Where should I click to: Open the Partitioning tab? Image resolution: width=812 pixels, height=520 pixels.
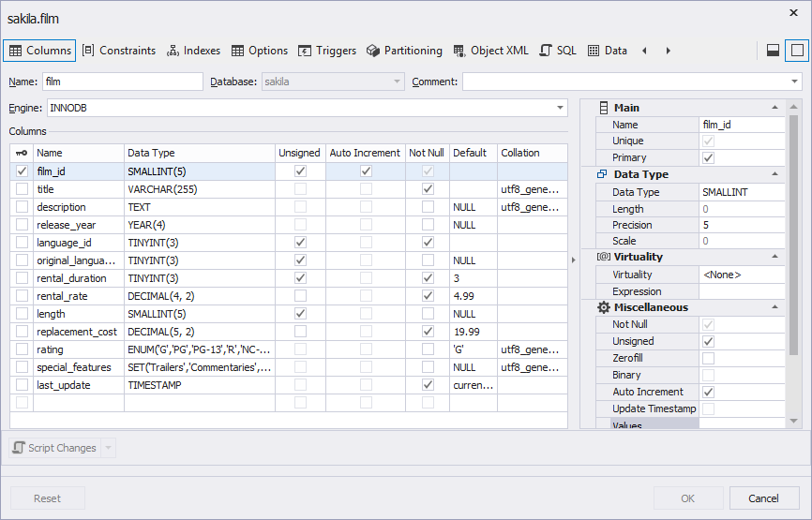point(404,51)
